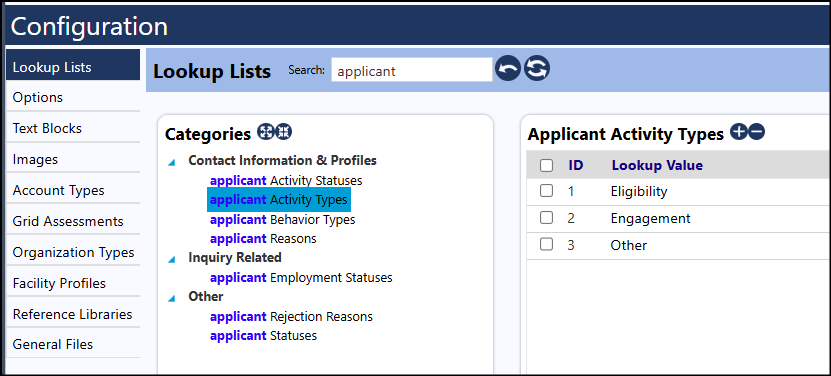This screenshot has height=376, width=831.
Task: Open the Images sidebar item
Action: pyautogui.click(x=73, y=159)
